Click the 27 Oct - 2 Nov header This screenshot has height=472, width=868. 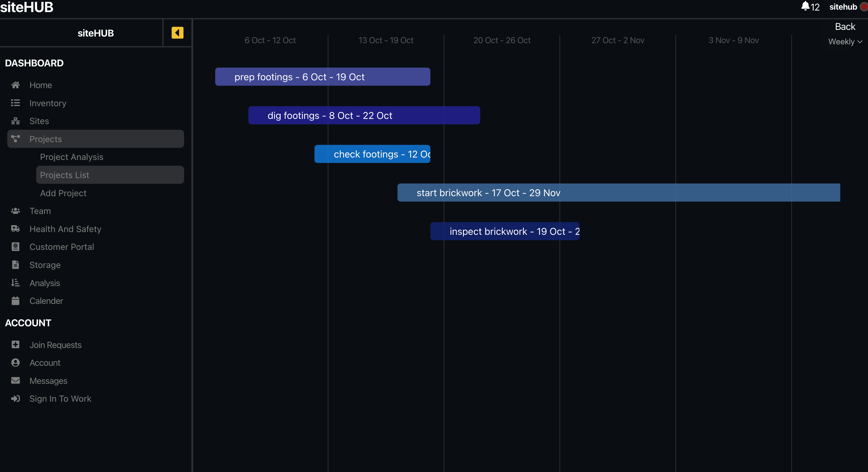[x=617, y=40]
